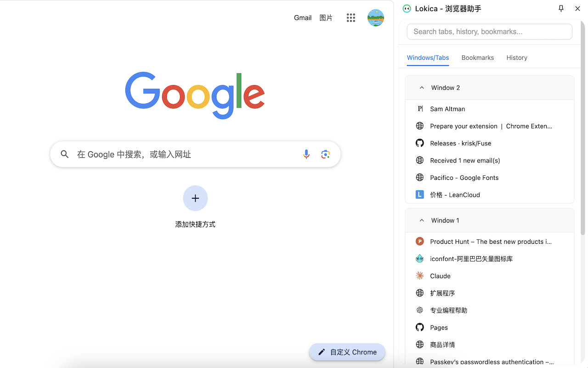The width and height of the screenshot is (588, 368).
Task: Select the 价格 - LeanCloud tab
Action: [490, 195]
